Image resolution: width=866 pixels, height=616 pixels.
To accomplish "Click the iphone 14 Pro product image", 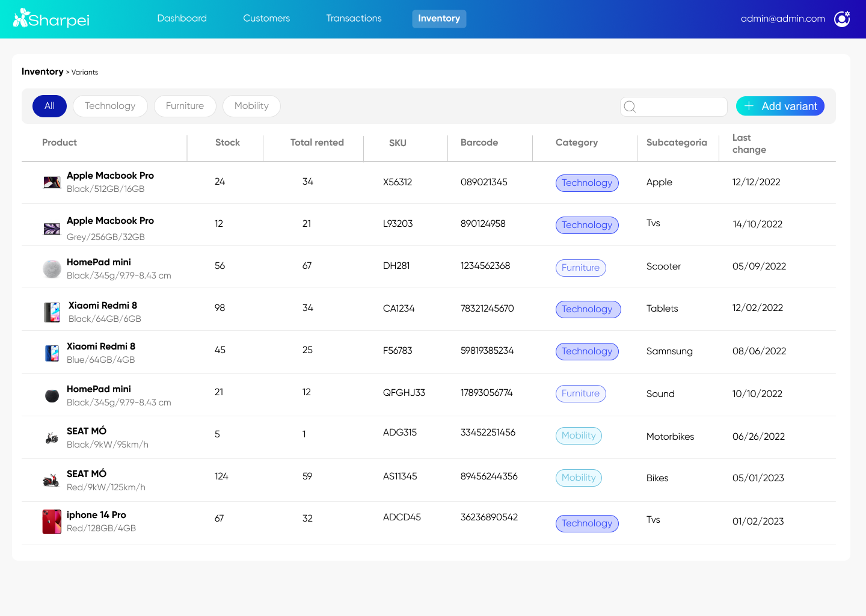I will pyautogui.click(x=52, y=522).
